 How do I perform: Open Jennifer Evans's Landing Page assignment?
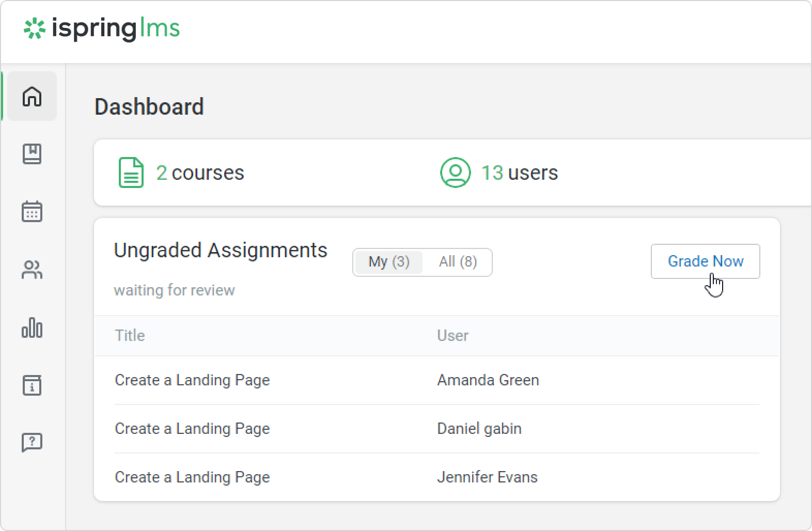click(192, 477)
